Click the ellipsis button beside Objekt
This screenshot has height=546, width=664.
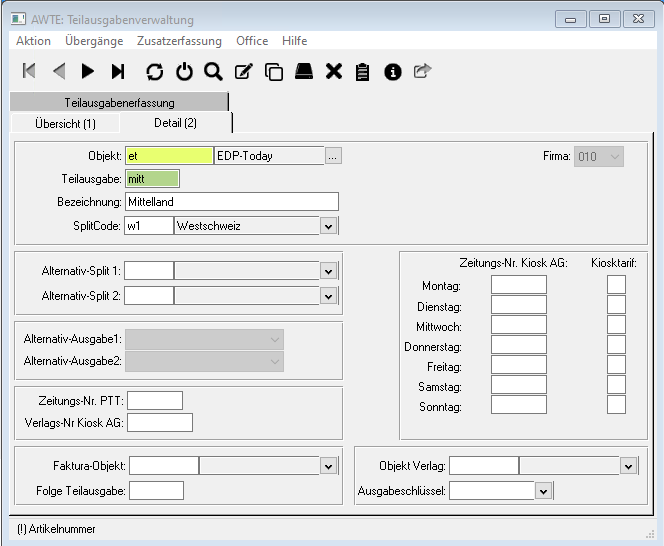[334, 156]
